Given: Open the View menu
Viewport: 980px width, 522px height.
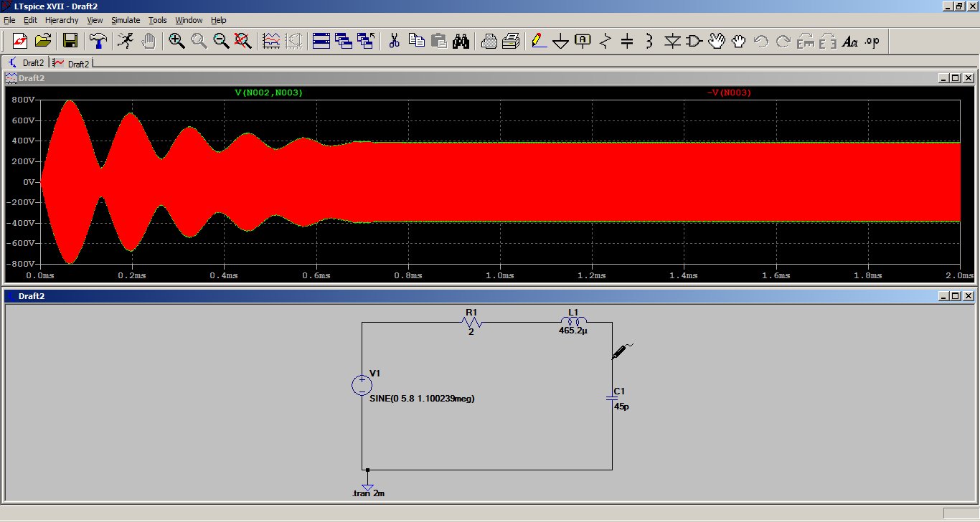Looking at the screenshot, I should [95, 20].
